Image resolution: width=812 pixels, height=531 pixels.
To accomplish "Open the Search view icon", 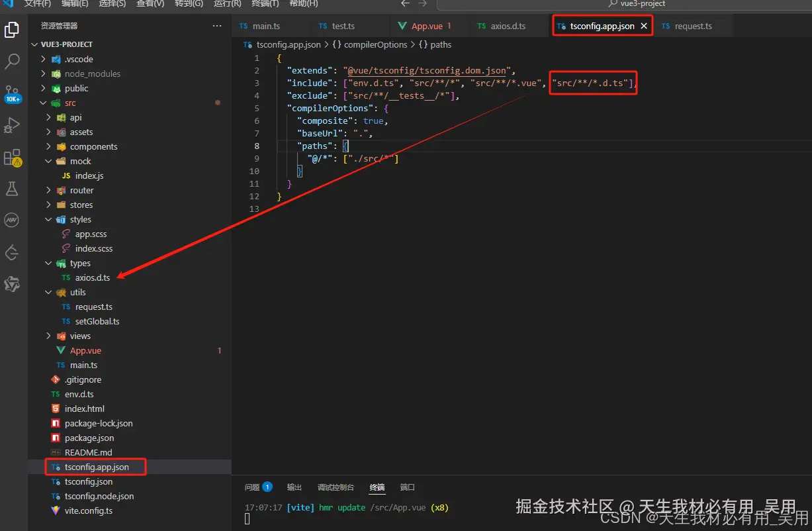I will (x=12, y=62).
